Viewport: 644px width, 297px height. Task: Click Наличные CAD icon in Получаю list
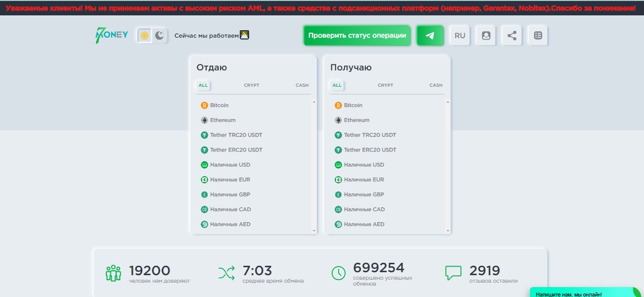338,209
